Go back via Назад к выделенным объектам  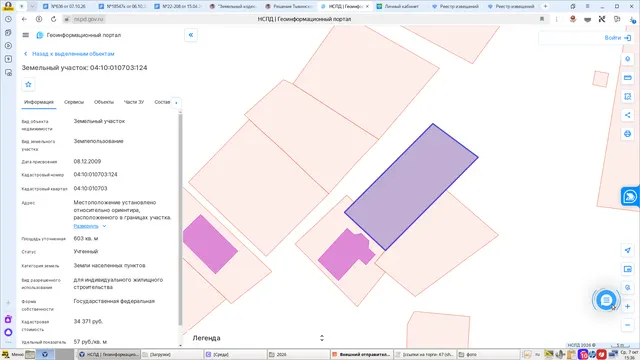[69, 54]
